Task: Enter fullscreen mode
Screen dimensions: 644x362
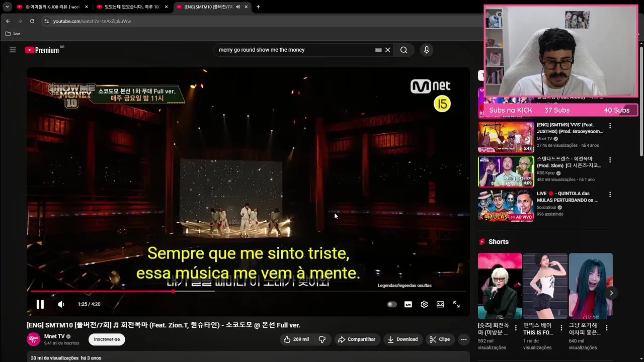Action: tap(456, 304)
